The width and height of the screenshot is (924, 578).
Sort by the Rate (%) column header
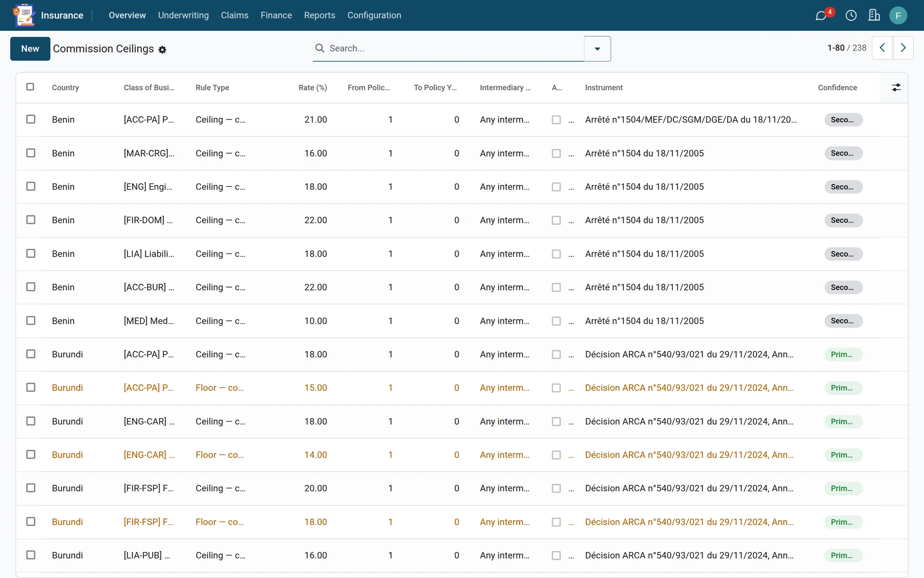click(312, 88)
